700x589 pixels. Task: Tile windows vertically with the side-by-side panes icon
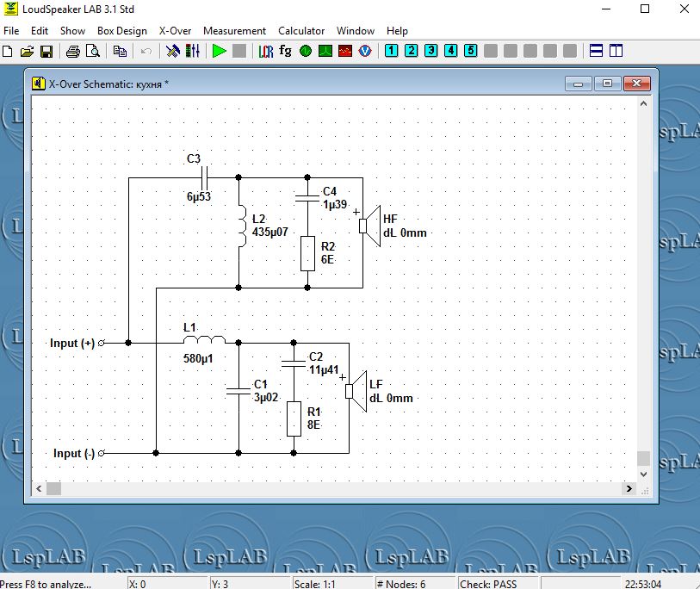616,51
